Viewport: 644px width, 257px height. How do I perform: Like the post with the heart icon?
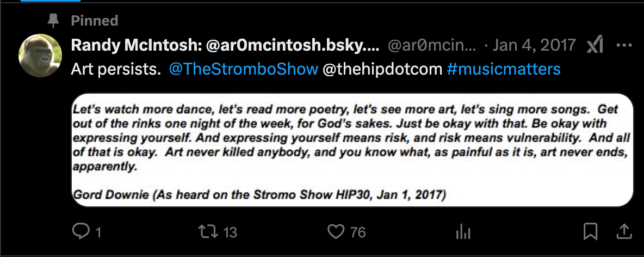pyautogui.click(x=336, y=232)
